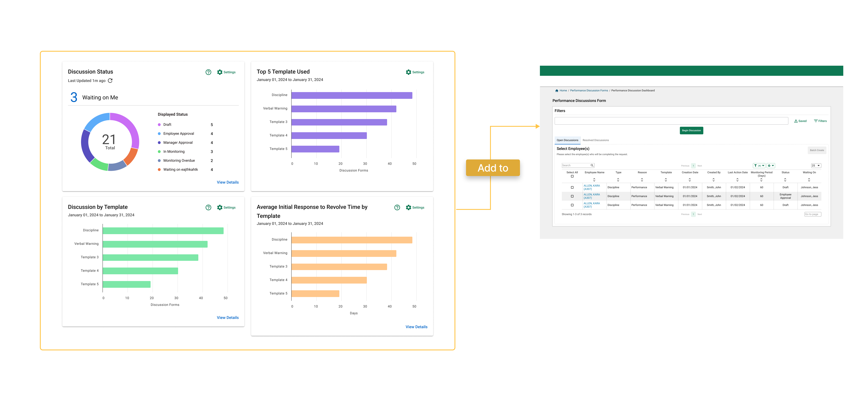Click the large Filters text input field
Viewport: 868px width, 395px height.
[x=671, y=121]
